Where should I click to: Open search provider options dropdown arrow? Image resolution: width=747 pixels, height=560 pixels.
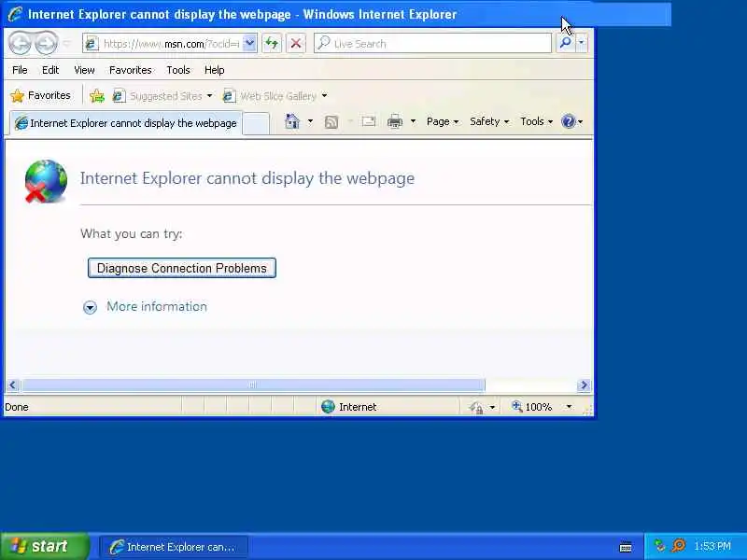click(x=581, y=43)
